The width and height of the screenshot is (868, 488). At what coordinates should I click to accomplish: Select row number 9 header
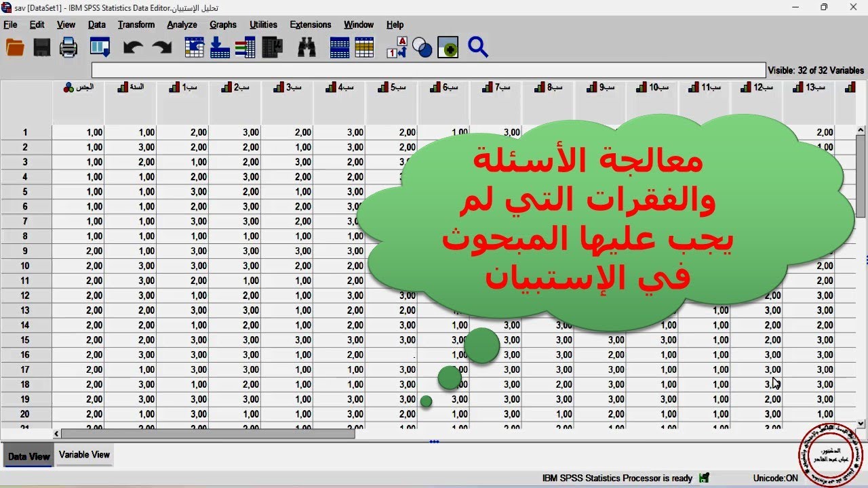(x=26, y=251)
